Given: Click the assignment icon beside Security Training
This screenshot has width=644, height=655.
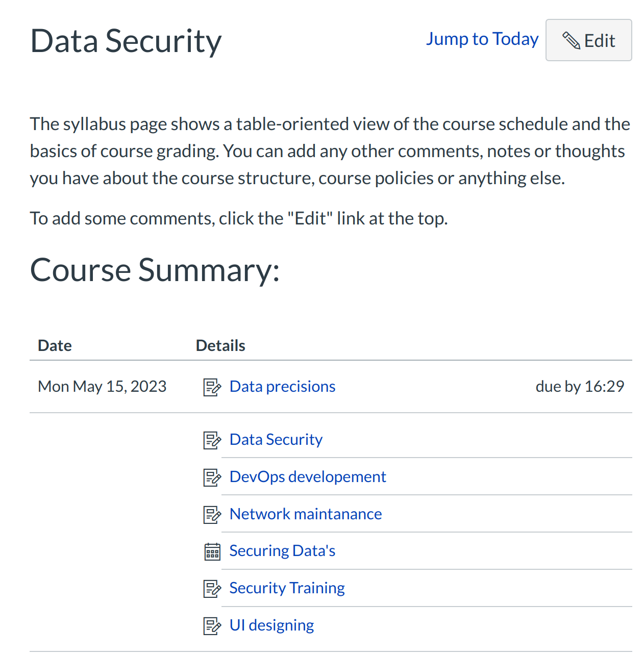Looking at the screenshot, I should [x=212, y=589].
